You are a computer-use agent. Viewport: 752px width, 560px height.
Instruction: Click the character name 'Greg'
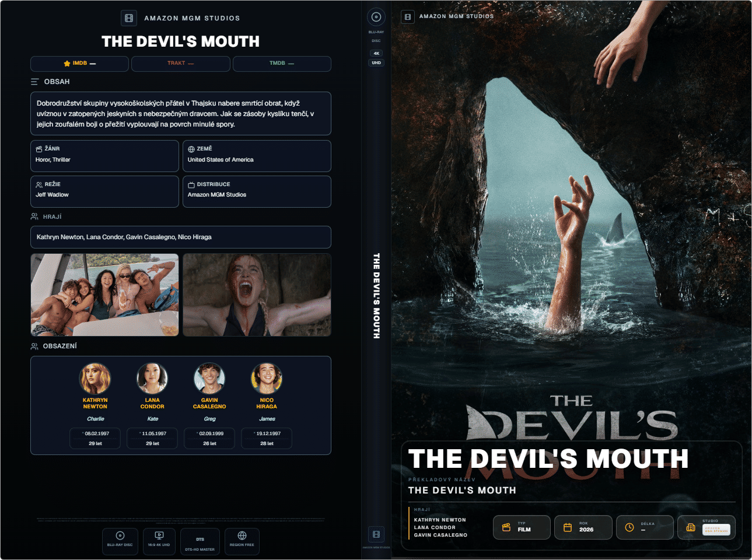[x=210, y=419]
